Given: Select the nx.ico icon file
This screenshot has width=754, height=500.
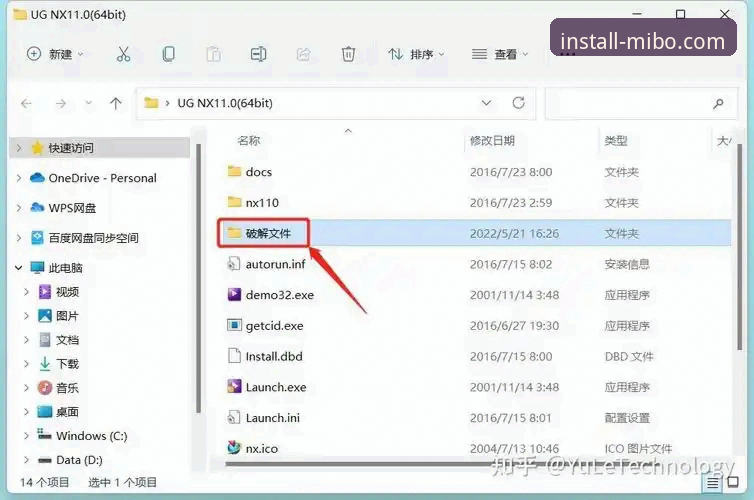Looking at the screenshot, I should pos(252,448).
